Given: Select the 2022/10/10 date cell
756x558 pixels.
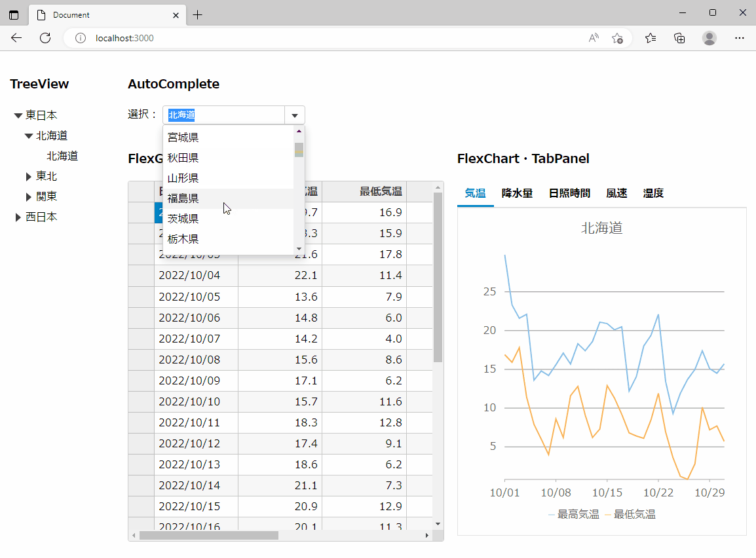Looking at the screenshot, I should 197,402.
